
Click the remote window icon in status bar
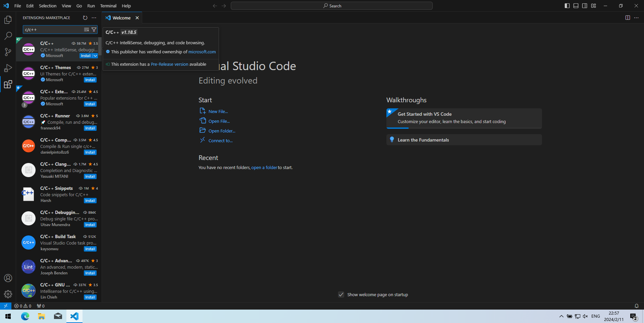point(6,306)
